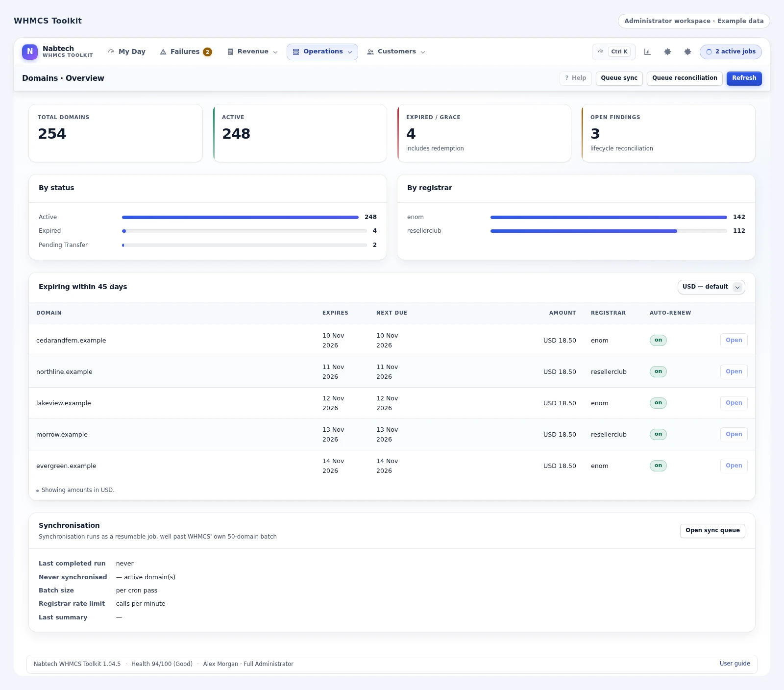The image size is (784, 690).
Task: Click the Last completed run label
Action: click(x=72, y=564)
